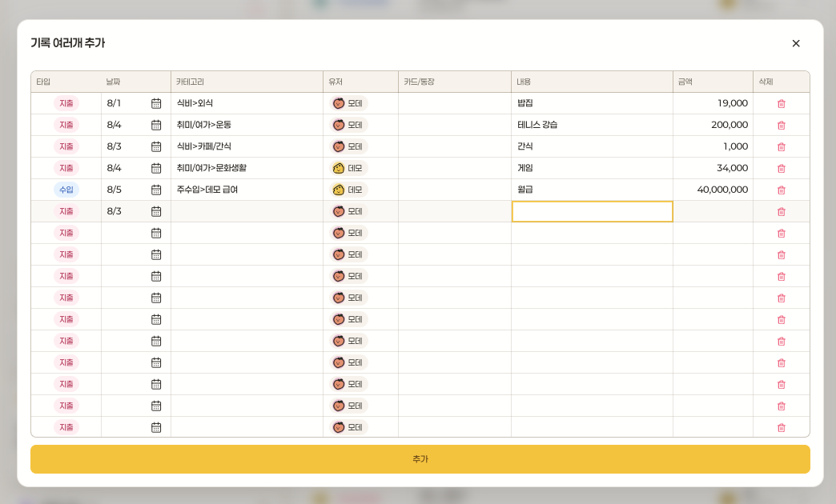Change the 모데 user badge in 밥집 row
Image resolution: width=836 pixels, height=504 pixels.
click(348, 103)
